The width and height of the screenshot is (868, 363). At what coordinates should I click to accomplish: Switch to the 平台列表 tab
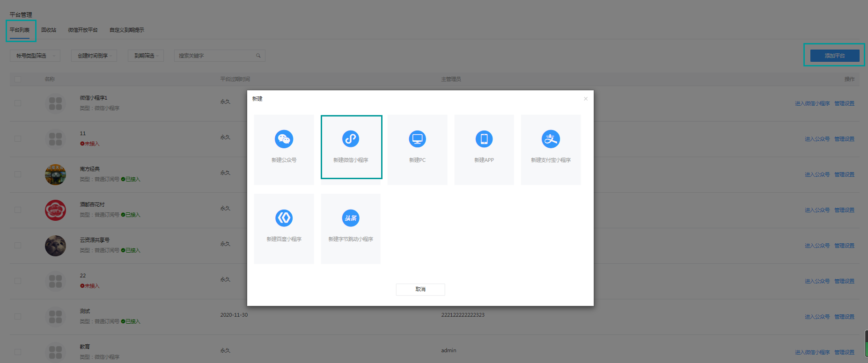tap(20, 30)
